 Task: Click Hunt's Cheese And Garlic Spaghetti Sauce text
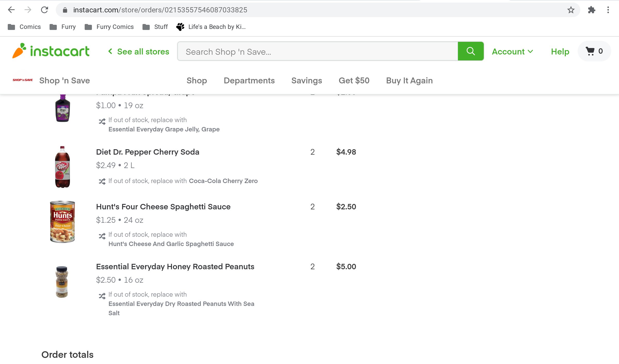pyautogui.click(x=171, y=244)
